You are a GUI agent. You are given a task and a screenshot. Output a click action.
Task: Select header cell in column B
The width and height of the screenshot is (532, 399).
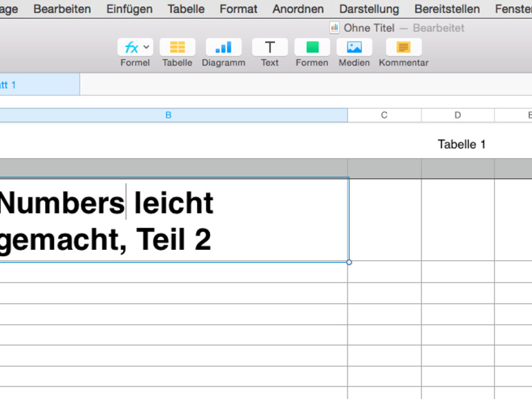(x=173, y=168)
